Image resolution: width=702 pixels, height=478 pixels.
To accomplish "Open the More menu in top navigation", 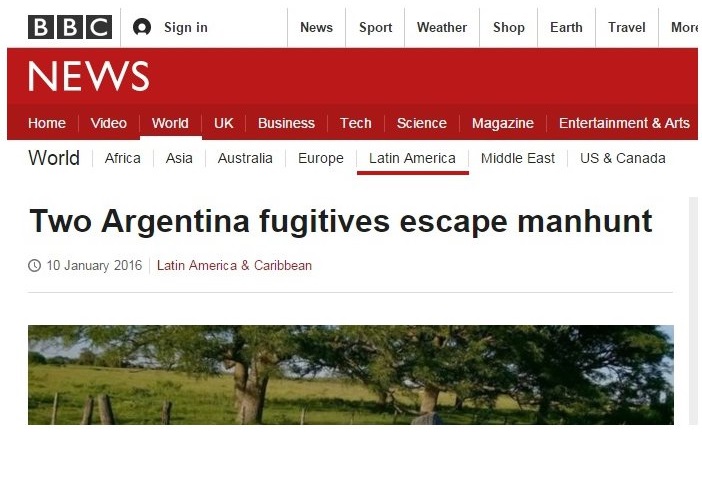I will [x=685, y=27].
